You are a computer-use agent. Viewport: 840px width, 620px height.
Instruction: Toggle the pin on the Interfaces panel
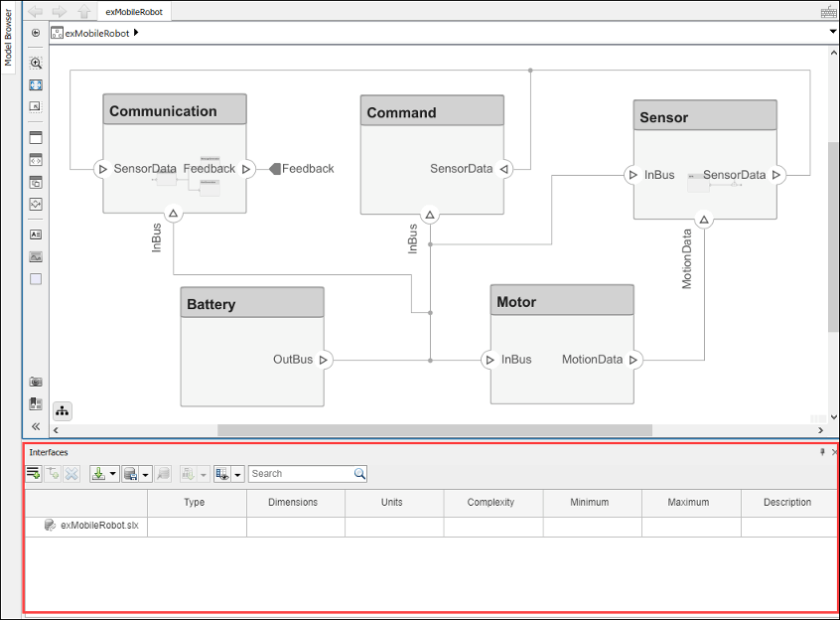point(822,452)
